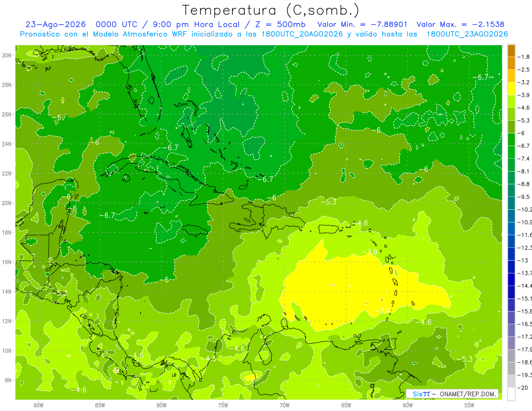Screen dimensions: 532x411
Task: Click the "-10.9" colorbar label
Action: tap(525, 222)
